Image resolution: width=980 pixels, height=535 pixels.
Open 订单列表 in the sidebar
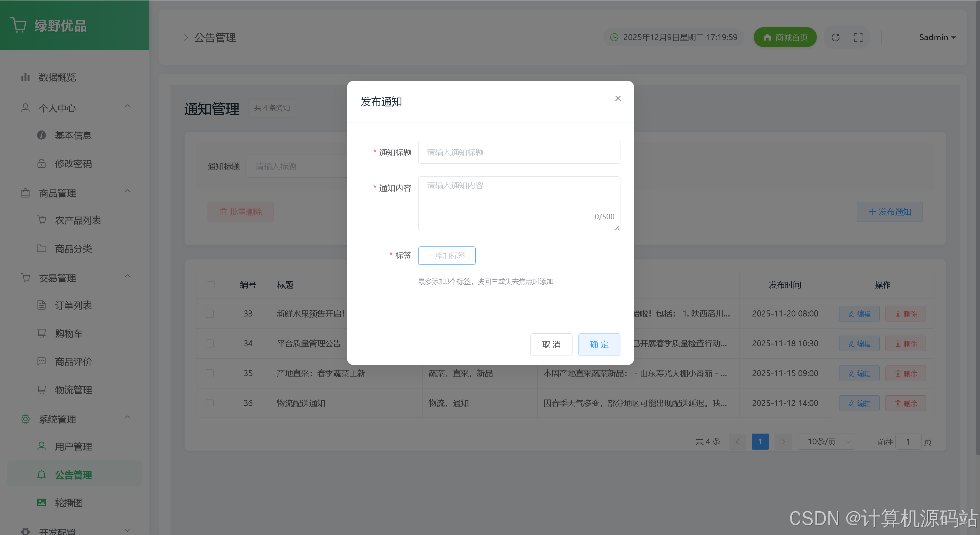pos(73,305)
